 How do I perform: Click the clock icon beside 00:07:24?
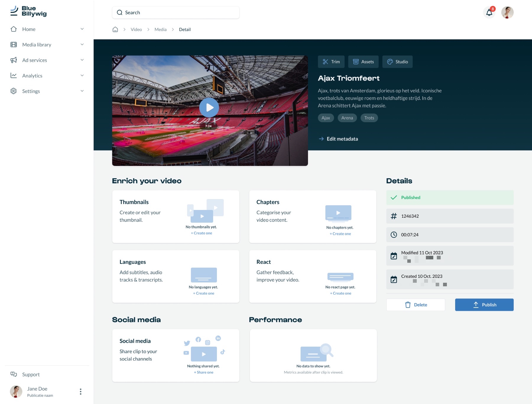pyautogui.click(x=394, y=235)
